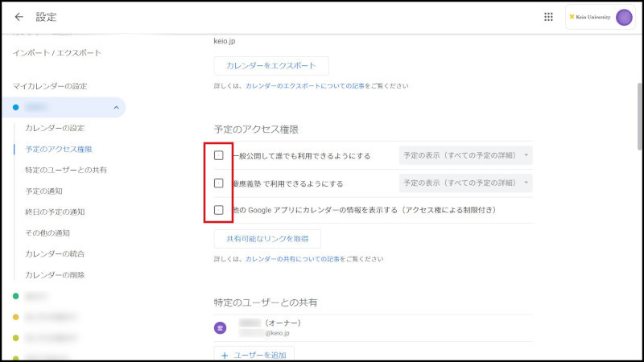Image resolution: width=644 pixels, height=362 pixels.
Task: Select the calendar with the green dot
Action: 16,296
